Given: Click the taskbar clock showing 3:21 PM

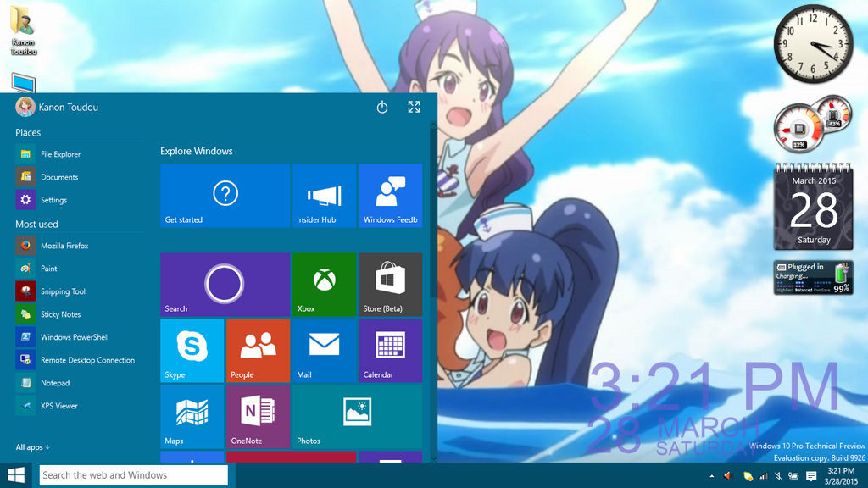Looking at the screenshot, I should 840,476.
